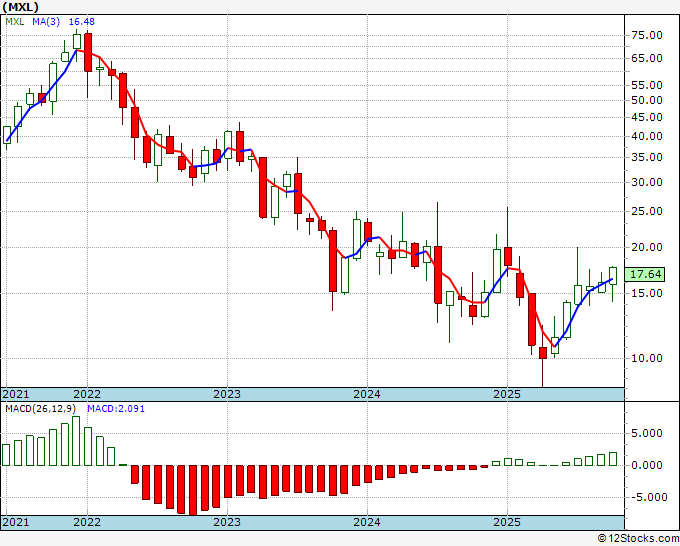Click 2022 on the MACD panel time axis
680x546 pixels.
87,522
